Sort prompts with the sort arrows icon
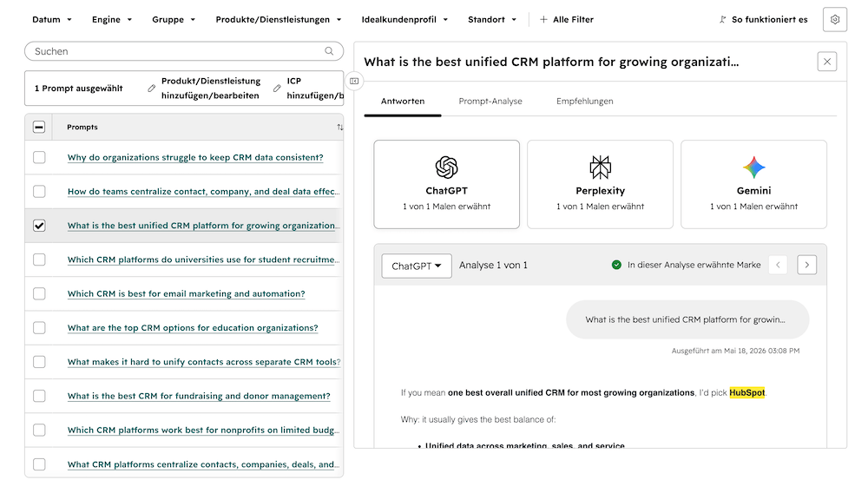The height and width of the screenshot is (493, 868). click(x=340, y=128)
